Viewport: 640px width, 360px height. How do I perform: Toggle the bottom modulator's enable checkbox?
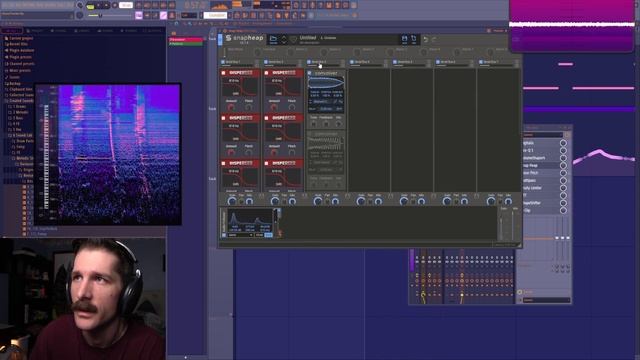224,235
